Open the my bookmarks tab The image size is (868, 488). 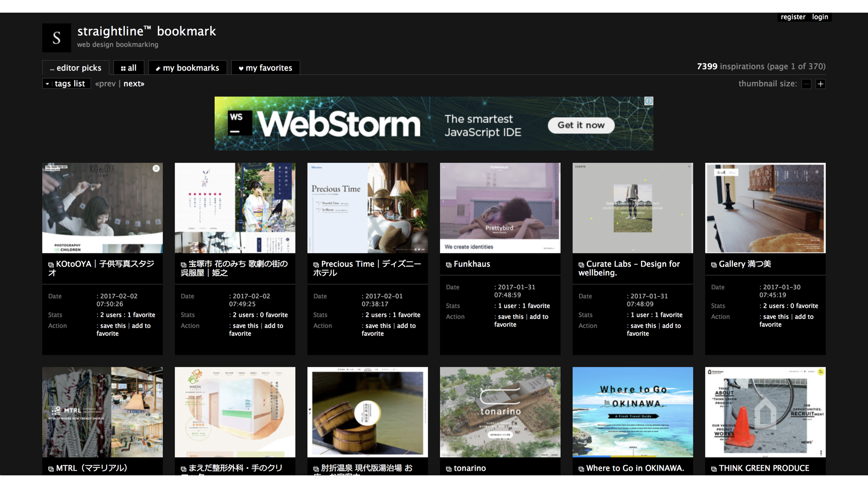(187, 68)
